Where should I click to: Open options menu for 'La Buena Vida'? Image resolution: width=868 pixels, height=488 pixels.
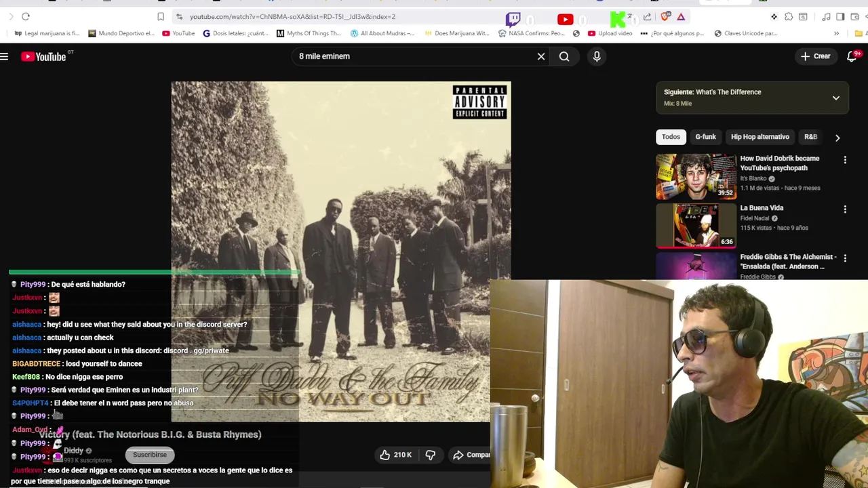pos(845,209)
